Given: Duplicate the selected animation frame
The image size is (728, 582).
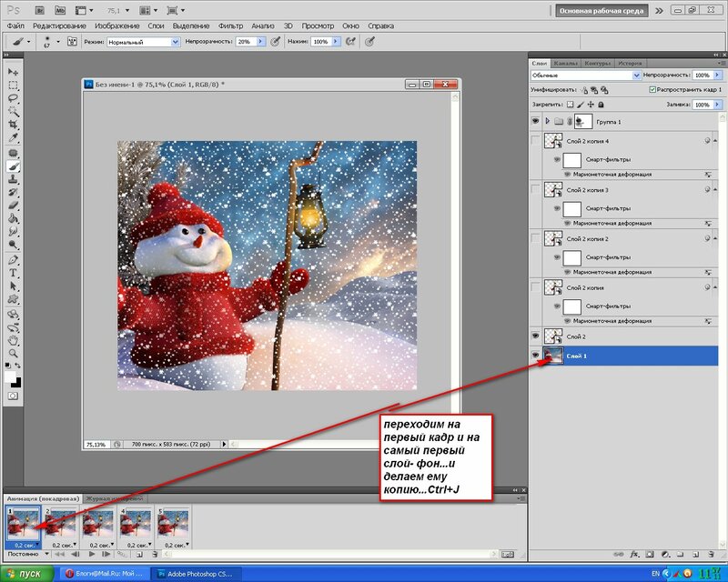Looking at the screenshot, I should [139, 554].
